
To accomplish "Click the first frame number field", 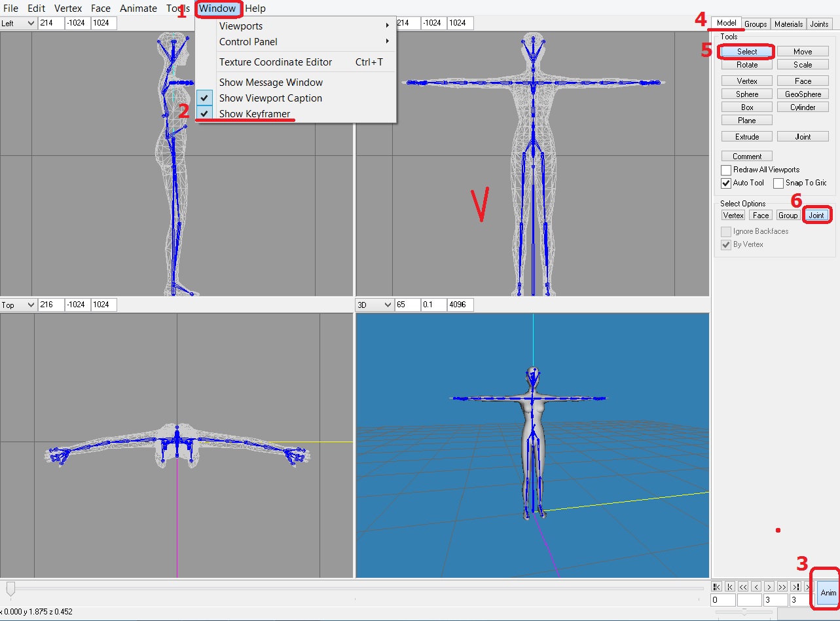I will pyautogui.click(x=723, y=600).
